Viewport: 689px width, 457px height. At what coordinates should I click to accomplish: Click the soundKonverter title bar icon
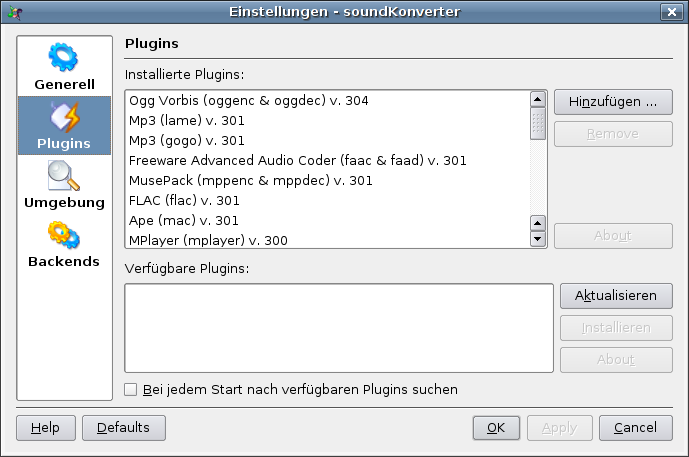point(15,12)
